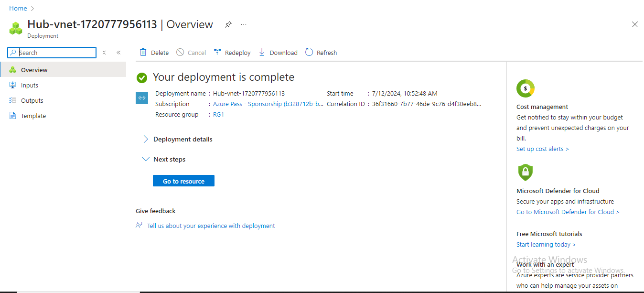Open Set up cost alerts link
The width and height of the screenshot is (644, 293).
[x=542, y=149]
